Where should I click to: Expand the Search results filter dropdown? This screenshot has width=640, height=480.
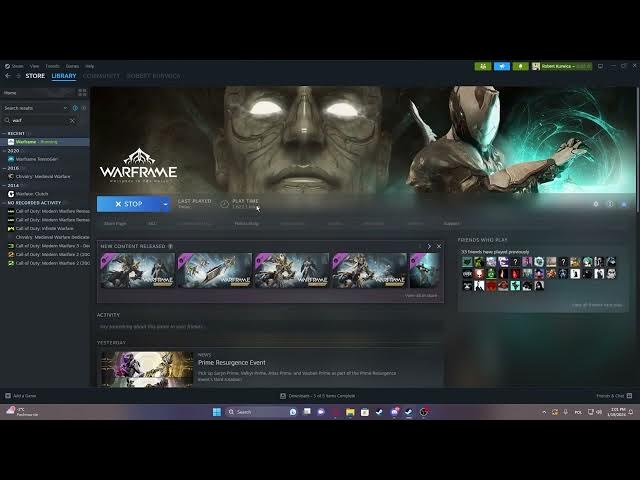pos(36,108)
